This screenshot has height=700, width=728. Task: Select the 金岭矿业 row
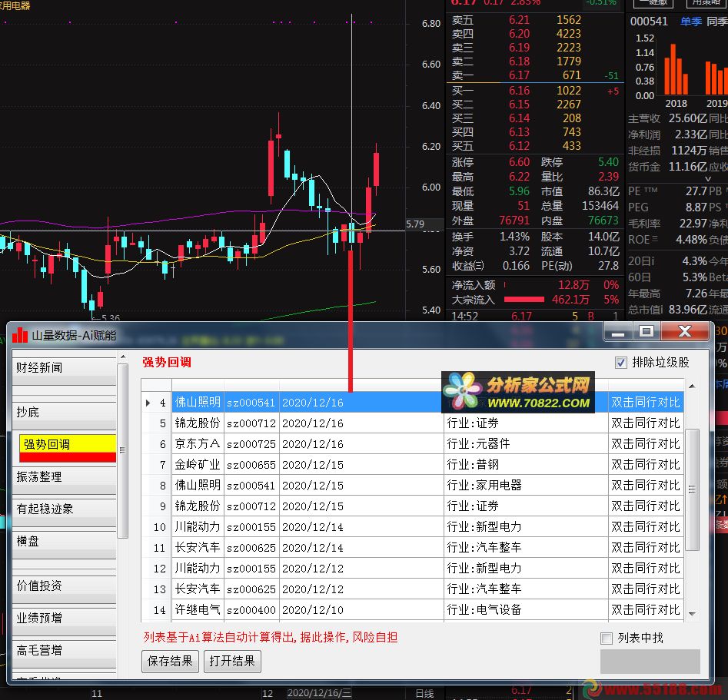click(412, 464)
